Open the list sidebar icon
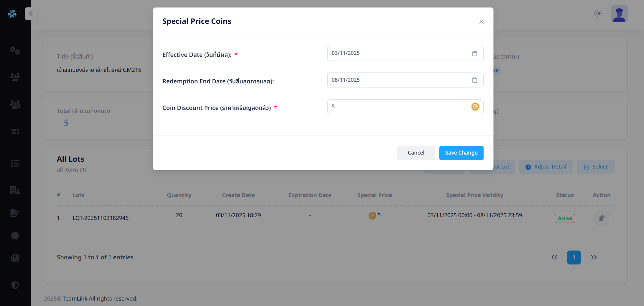Image resolution: width=644 pixels, height=306 pixels. pos(15,163)
